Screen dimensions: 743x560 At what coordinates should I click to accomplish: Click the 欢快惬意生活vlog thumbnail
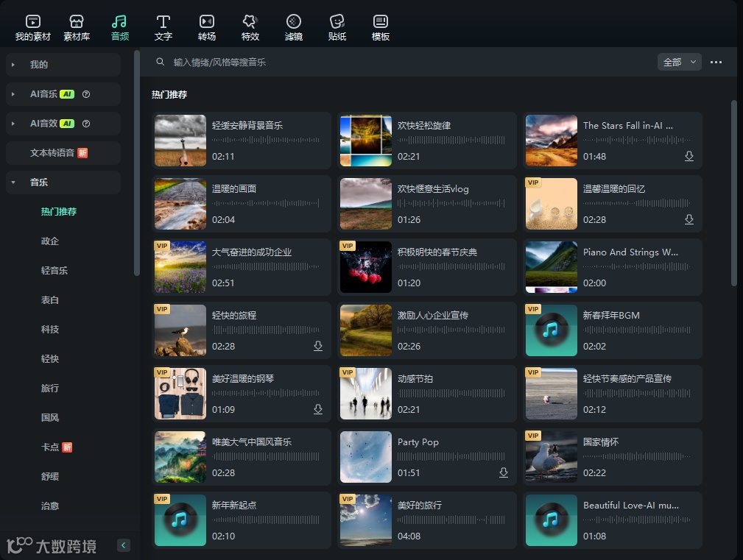[x=366, y=204]
